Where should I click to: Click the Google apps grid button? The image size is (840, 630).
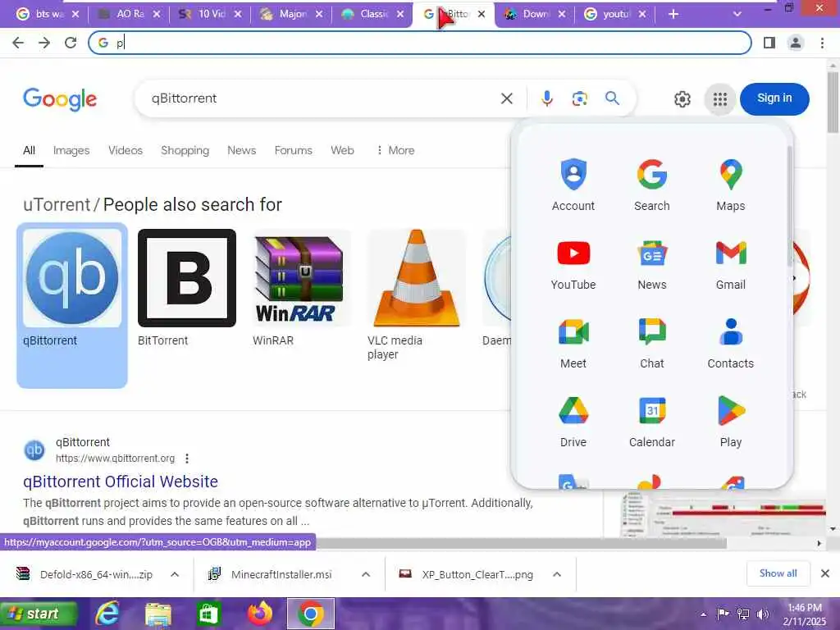[720, 99]
